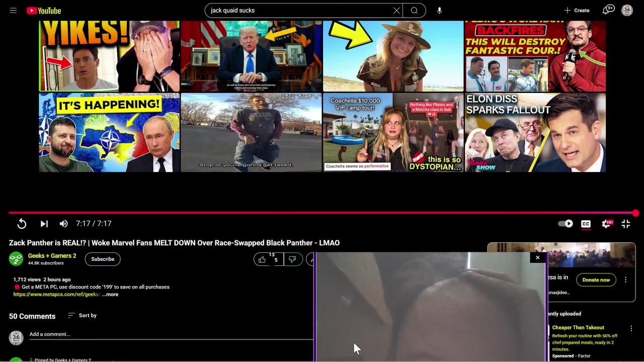Screen dimensions: 644x362
Task: Open account avatar menu
Action: tap(627, 10)
